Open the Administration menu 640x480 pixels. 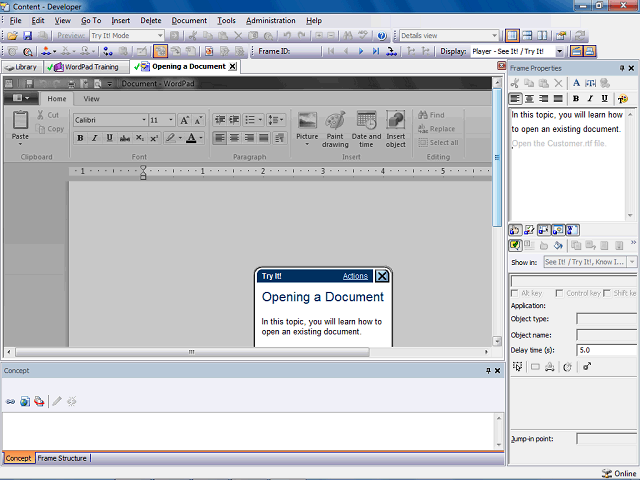tap(270, 20)
